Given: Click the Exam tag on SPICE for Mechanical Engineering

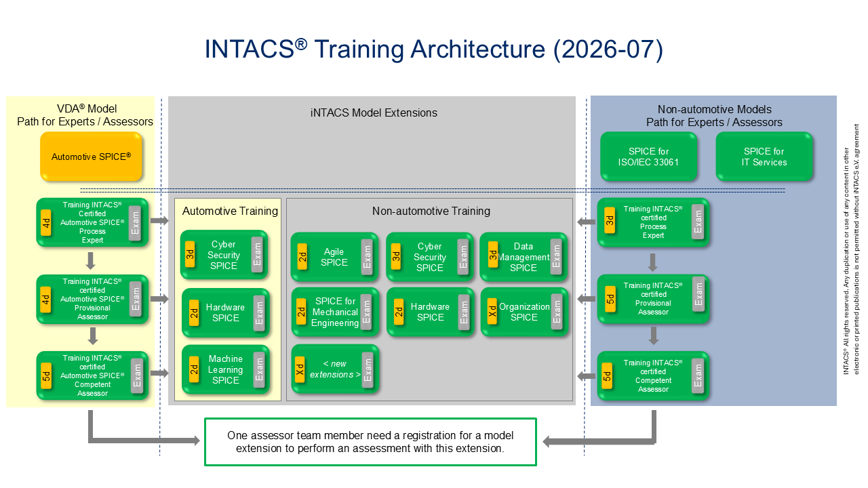Looking at the screenshot, I should 367,312.
